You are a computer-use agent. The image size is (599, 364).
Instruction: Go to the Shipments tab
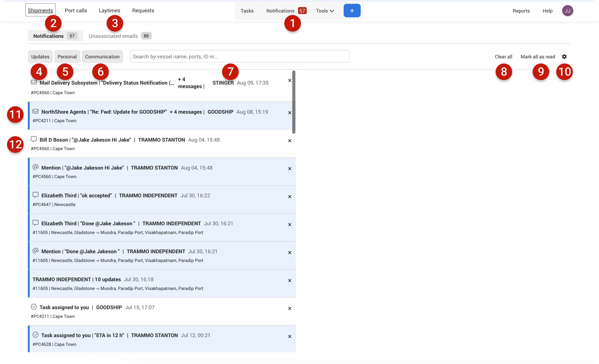pos(41,10)
